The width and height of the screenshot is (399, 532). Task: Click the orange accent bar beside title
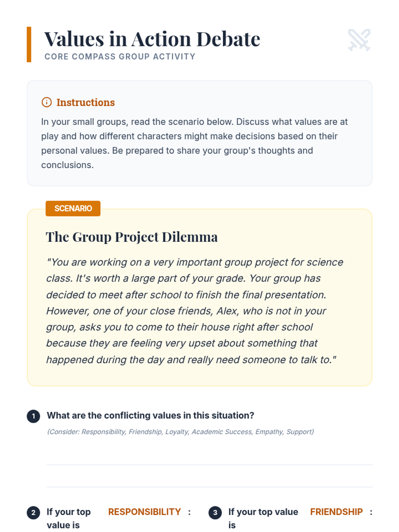[x=29, y=45]
